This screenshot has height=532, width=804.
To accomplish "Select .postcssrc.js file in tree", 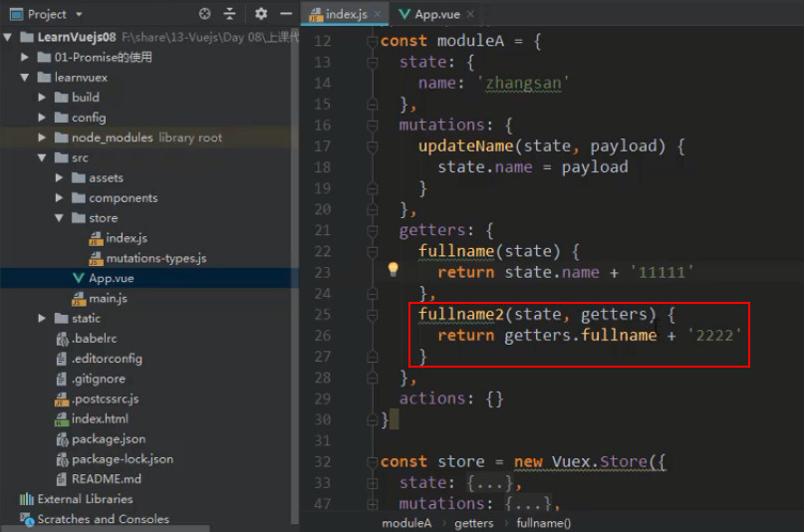I will click(x=97, y=399).
